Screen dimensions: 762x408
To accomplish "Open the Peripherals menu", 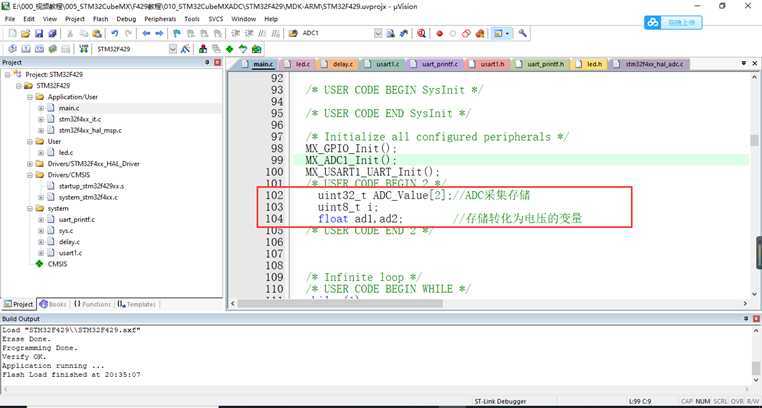I will tap(160, 19).
